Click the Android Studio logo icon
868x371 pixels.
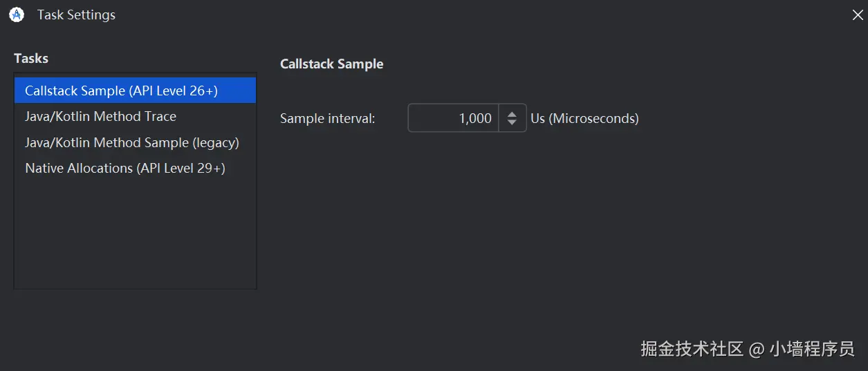(x=17, y=15)
